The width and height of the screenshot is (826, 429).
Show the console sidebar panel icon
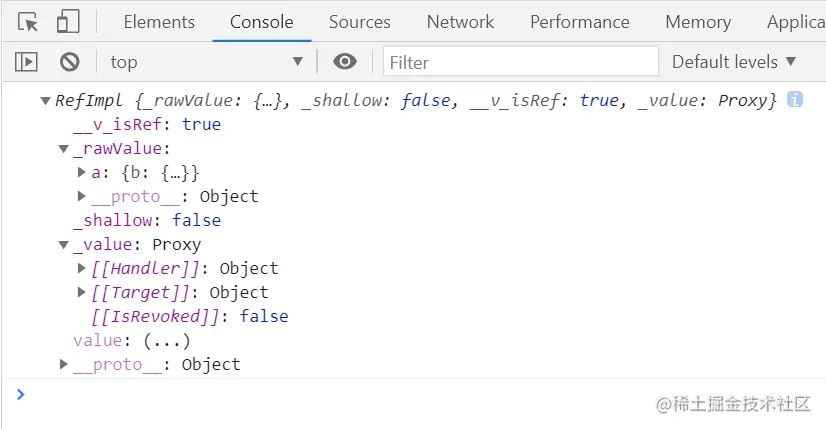26,62
